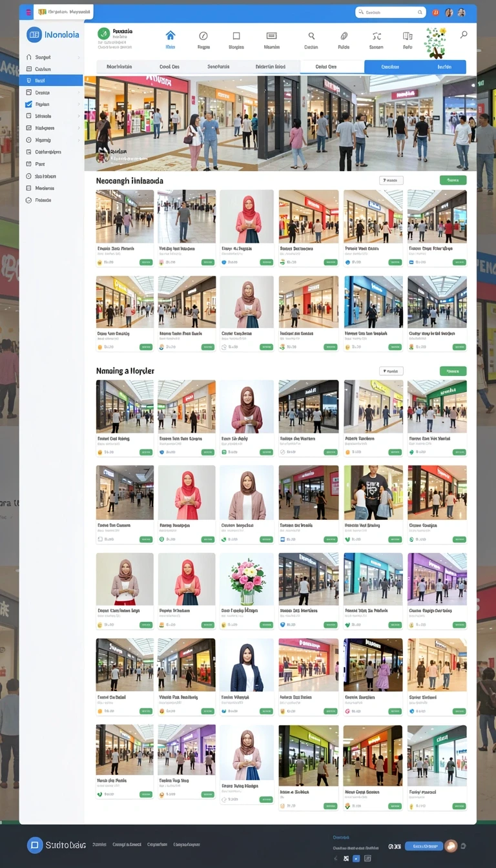Click the Home house icon in navigation
This screenshot has width=496, height=868.
coord(170,36)
